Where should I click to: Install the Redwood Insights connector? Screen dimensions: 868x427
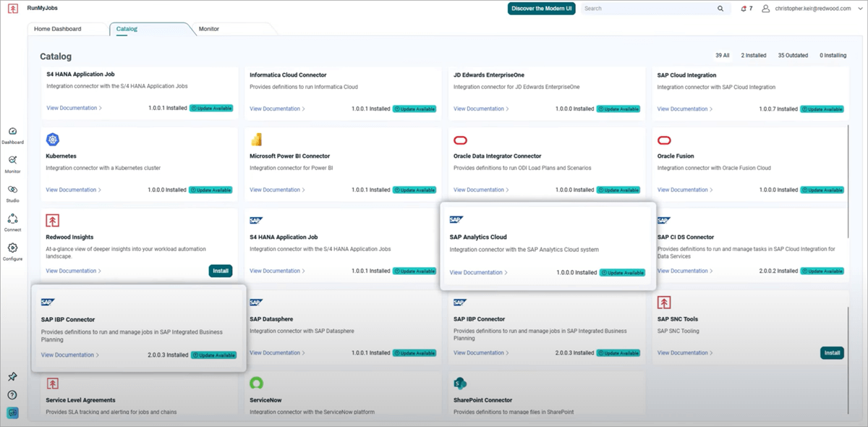point(220,270)
